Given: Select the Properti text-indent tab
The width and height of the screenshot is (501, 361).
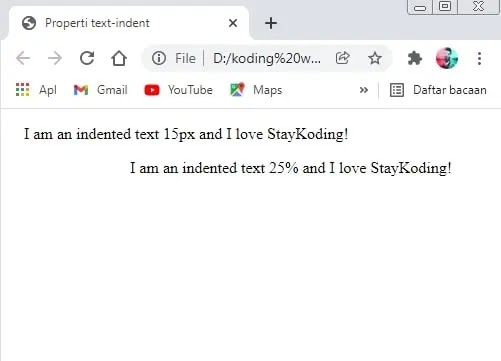Looking at the screenshot, I should (128, 23).
